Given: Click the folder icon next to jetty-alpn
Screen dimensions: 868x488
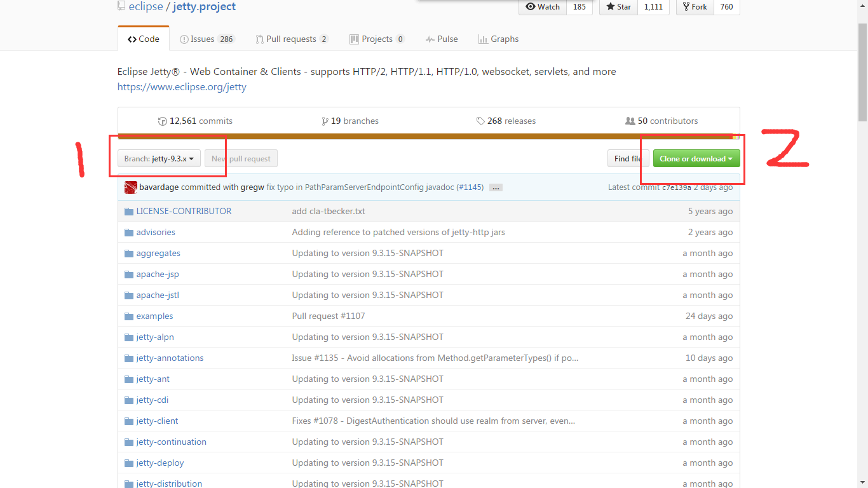Looking at the screenshot, I should tap(129, 337).
